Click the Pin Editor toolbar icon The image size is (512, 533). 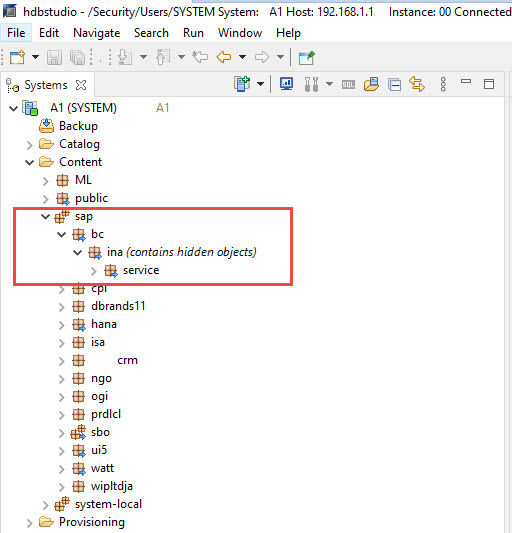[306, 57]
